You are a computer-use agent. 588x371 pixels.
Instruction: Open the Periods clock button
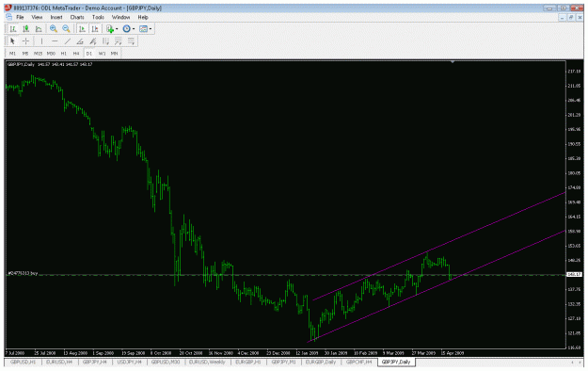[x=127, y=28]
